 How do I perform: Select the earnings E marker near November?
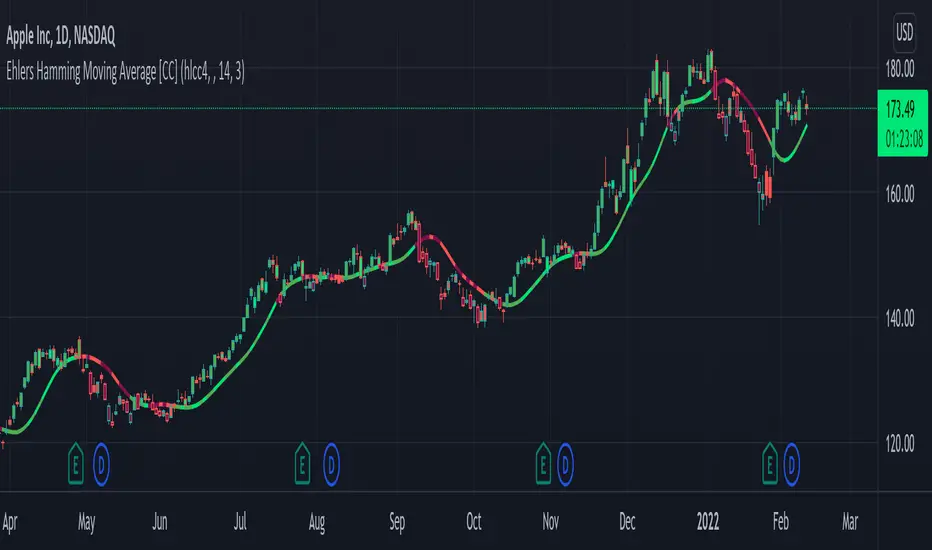(543, 464)
